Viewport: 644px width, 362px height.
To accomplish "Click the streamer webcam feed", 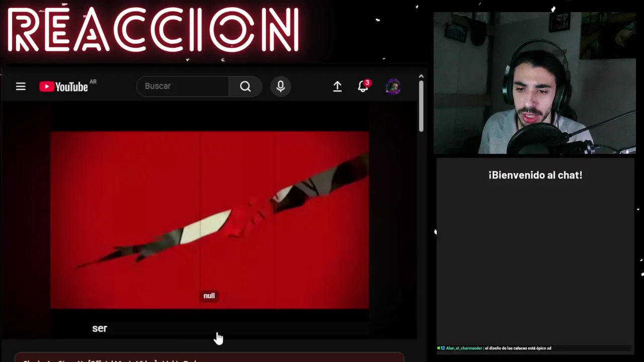I will pos(534,82).
